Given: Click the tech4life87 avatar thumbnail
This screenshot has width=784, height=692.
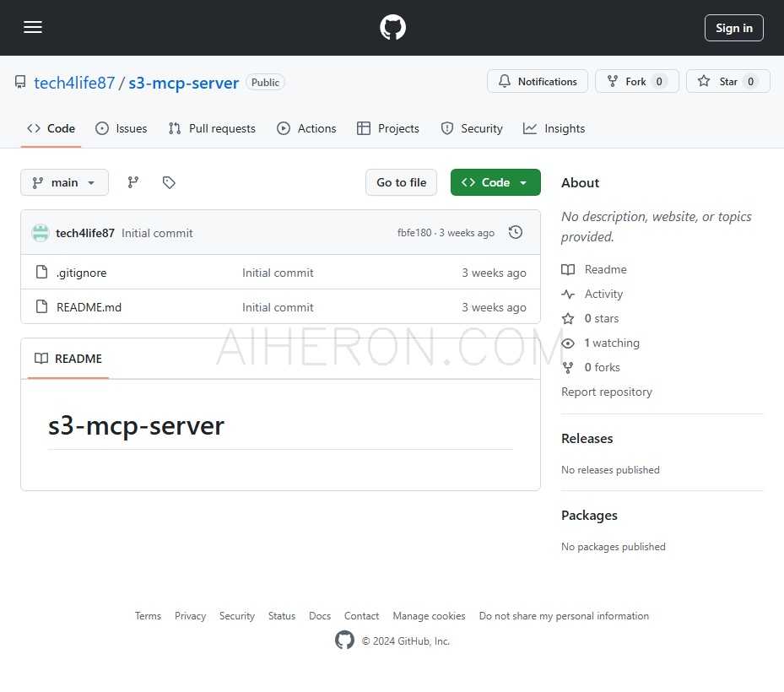Looking at the screenshot, I should [40, 233].
